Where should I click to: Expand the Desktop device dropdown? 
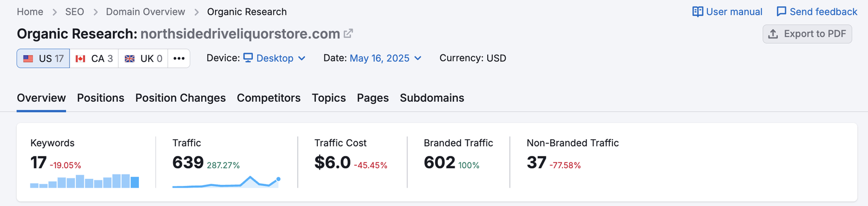tap(275, 58)
